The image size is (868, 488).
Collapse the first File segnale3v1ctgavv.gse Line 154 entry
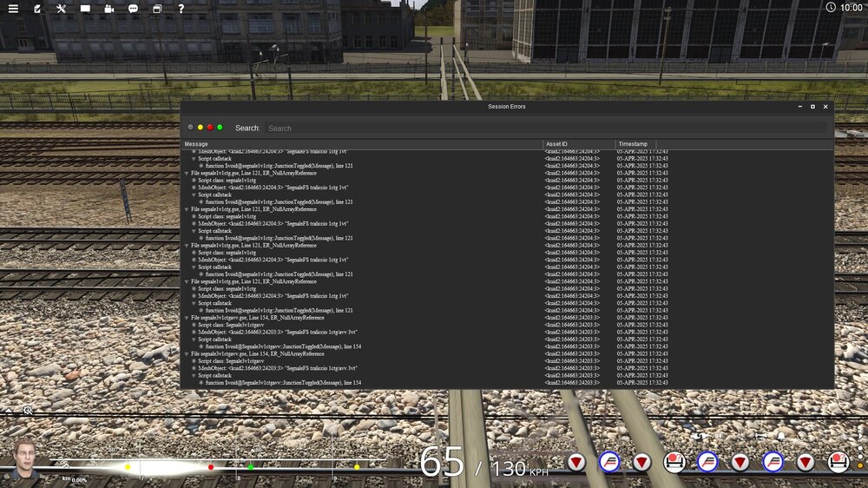point(187,318)
